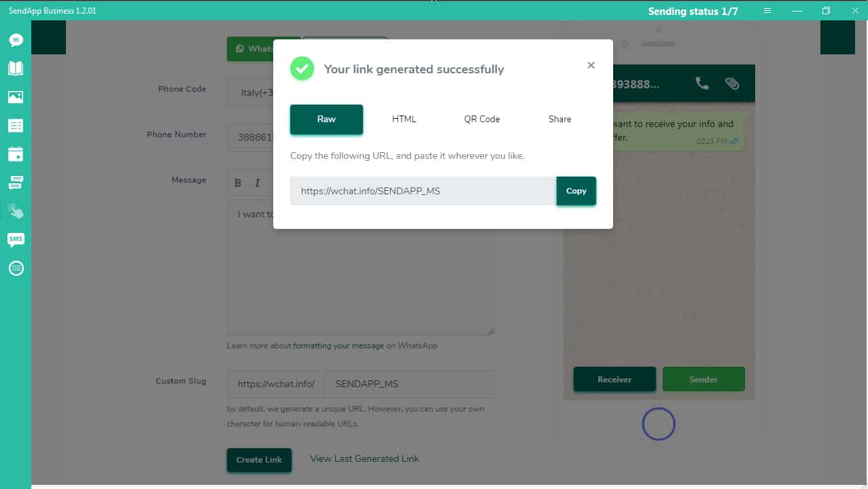Image resolution: width=868 pixels, height=489 pixels.
Task: Click the open book icon in sidebar
Action: (16, 68)
